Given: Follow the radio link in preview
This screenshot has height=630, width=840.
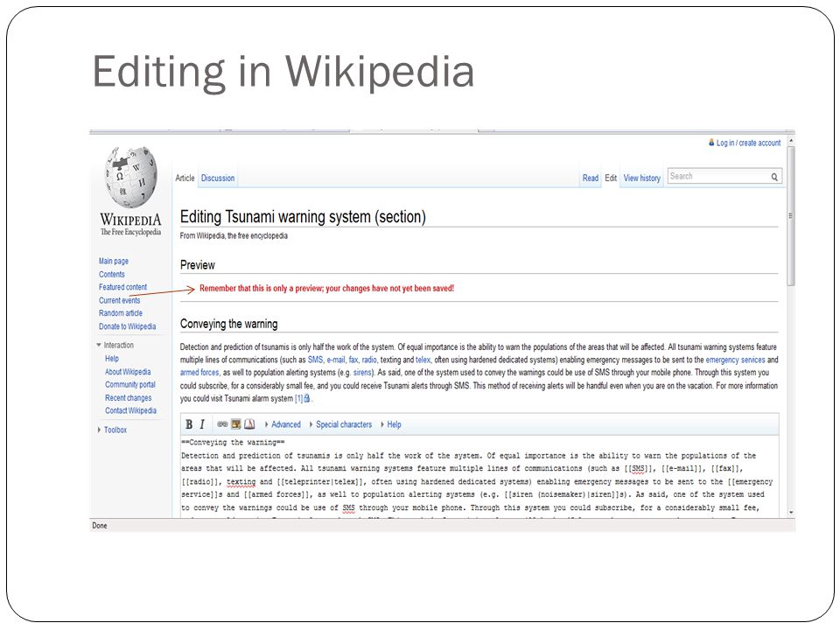Looking at the screenshot, I should pos(369,360).
